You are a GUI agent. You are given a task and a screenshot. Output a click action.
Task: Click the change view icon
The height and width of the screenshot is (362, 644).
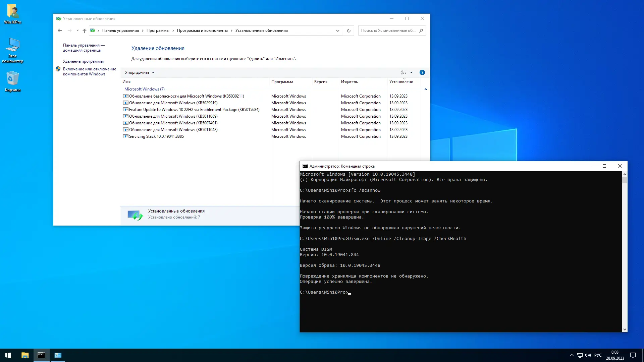click(403, 72)
